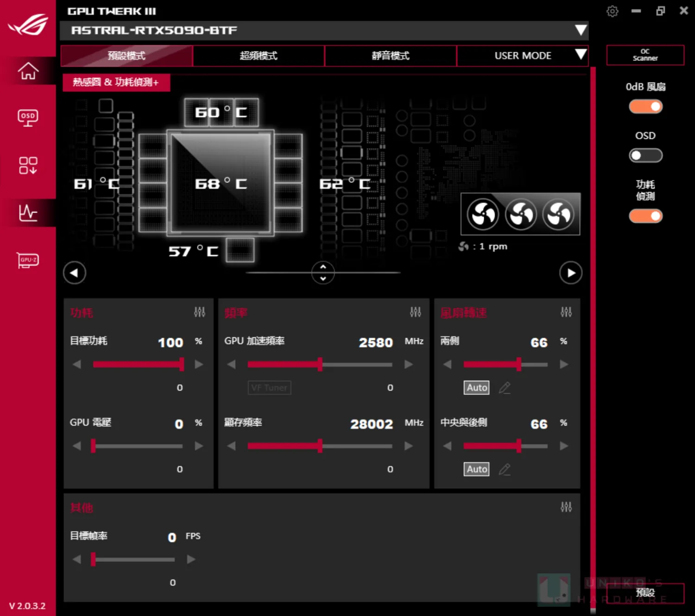Select the 靜音模式 tab

[x=391, y=56]
